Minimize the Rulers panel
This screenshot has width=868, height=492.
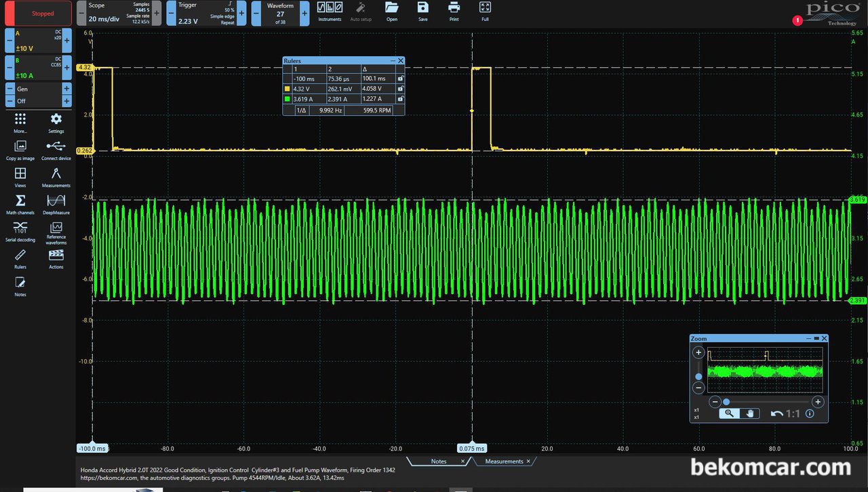(393, 61)
